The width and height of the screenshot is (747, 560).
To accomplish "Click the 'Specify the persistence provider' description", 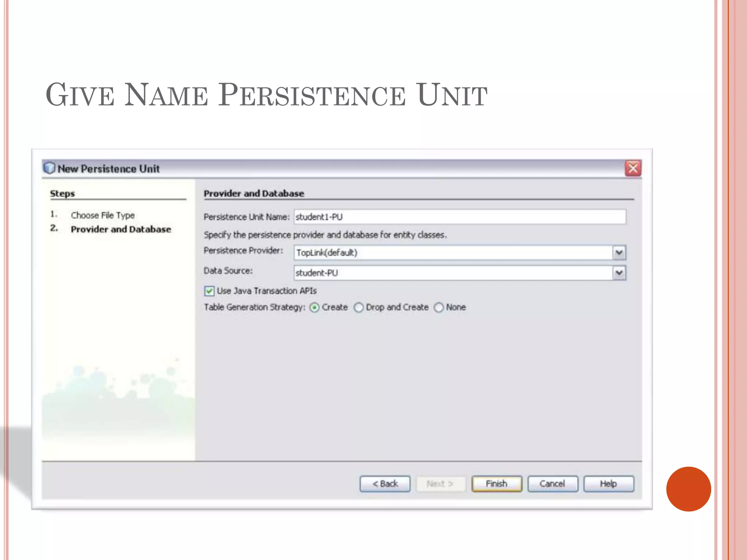I will pos(325,235).
